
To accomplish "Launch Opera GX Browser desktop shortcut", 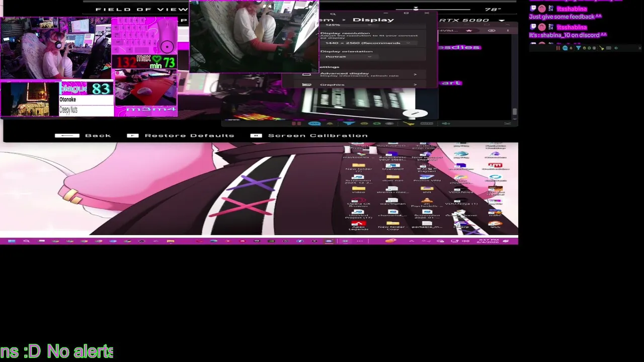I will tap(359, 203).
